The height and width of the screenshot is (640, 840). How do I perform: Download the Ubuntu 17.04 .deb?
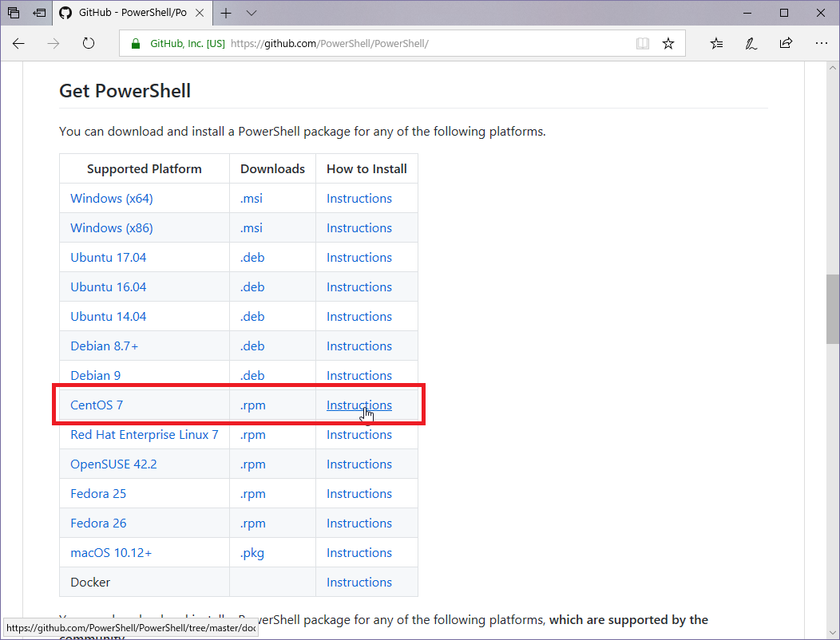(x=252, y=257)
